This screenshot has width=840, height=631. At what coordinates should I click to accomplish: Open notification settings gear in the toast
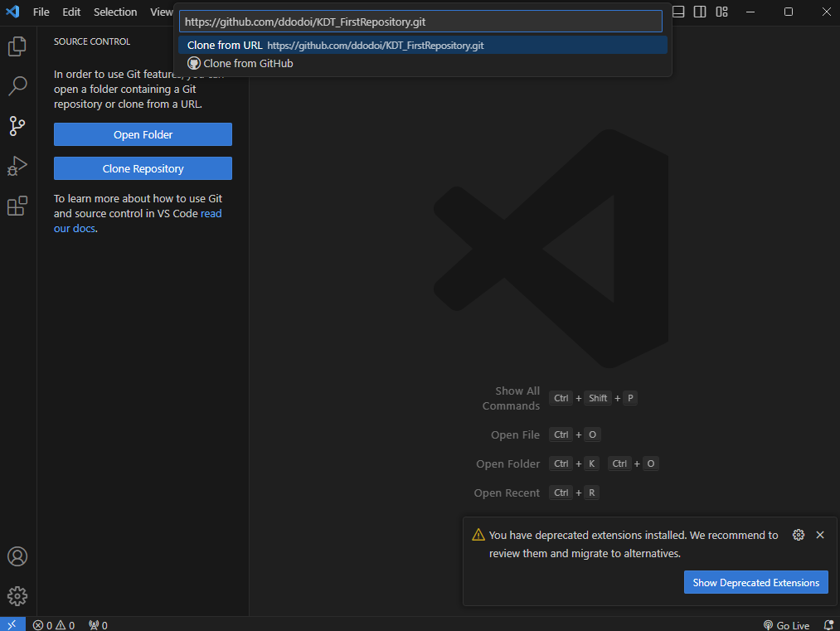(799, 535)
